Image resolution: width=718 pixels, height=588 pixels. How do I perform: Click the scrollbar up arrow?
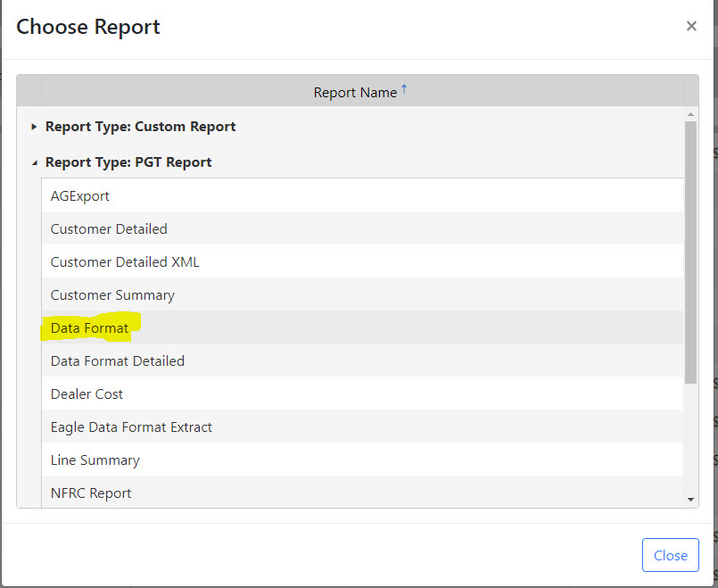690,114
